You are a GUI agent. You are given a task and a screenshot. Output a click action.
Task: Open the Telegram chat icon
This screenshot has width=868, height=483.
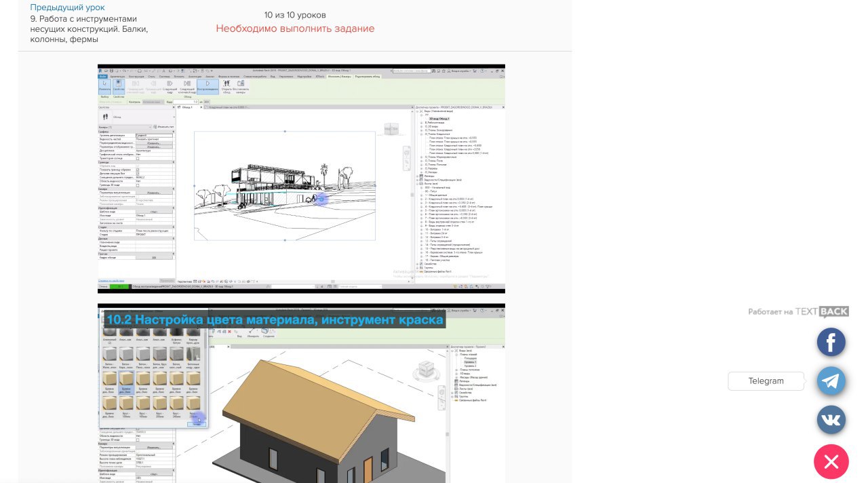(x=831, y=381)
